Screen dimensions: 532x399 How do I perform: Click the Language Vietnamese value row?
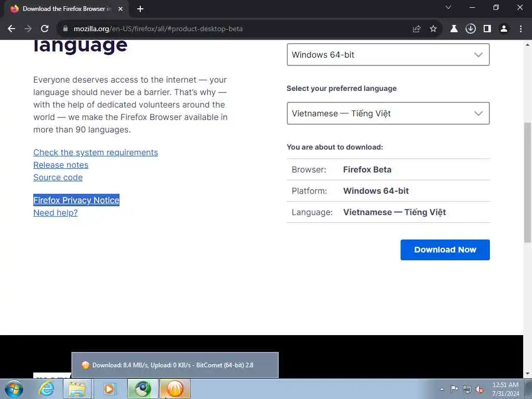pyautogui.click(x=388, y=212)
